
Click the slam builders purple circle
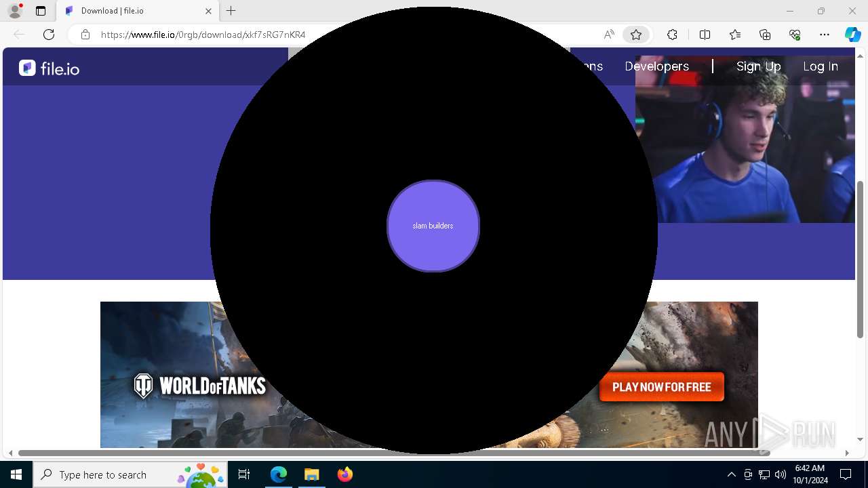click(433, 226)
